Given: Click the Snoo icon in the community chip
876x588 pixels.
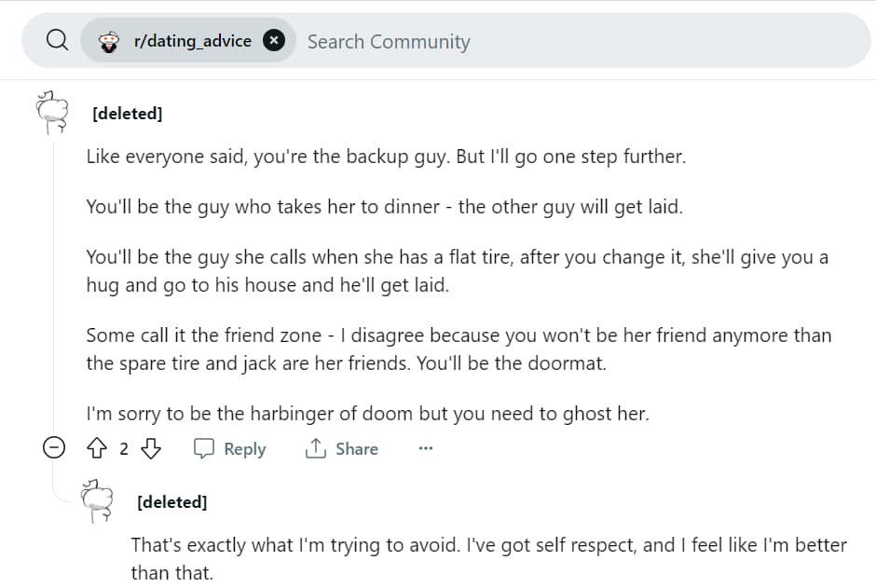Looking at the screenshot, I should pos(109,41).
